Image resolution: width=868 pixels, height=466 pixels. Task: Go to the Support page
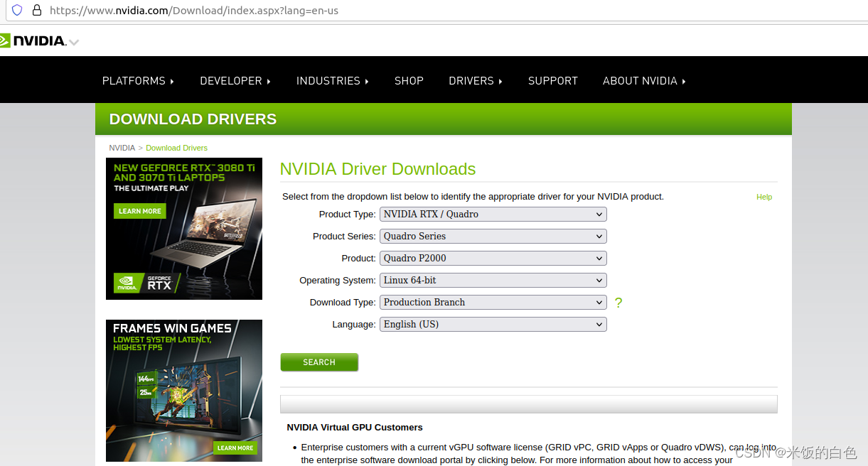(x=553, y=81)
